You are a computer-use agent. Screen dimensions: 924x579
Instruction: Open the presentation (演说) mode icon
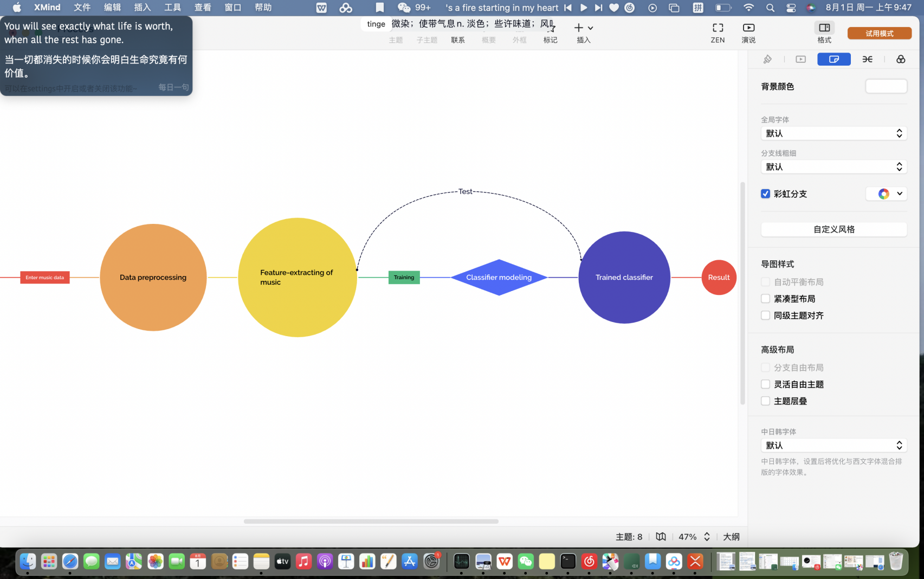pyautogui.click(x=748, y=28)
